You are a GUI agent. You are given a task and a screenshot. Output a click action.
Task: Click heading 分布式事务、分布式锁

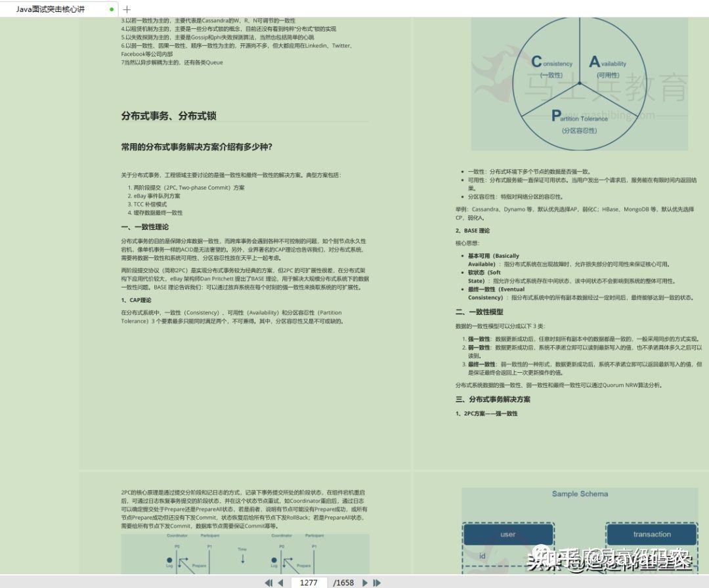point(168,115)
